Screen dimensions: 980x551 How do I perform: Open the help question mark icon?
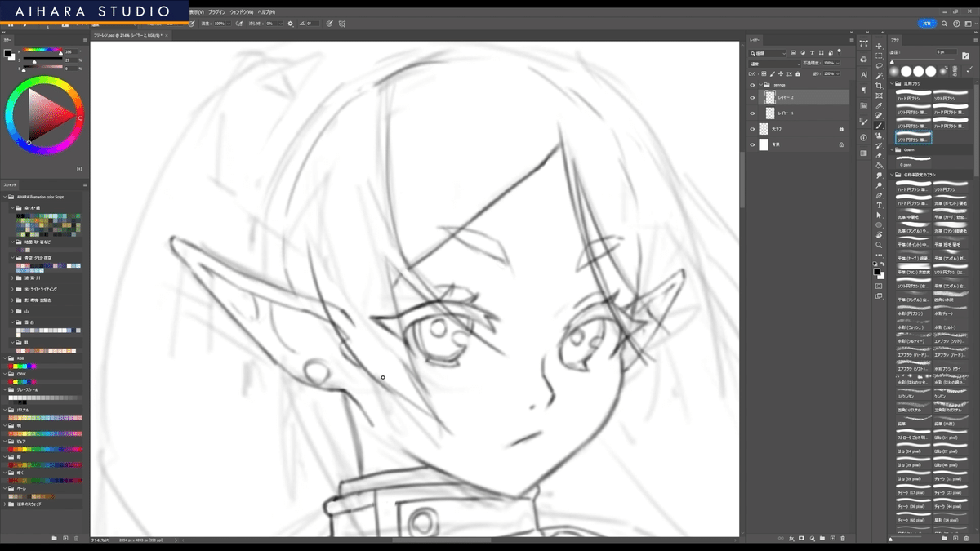[x=956, y=24]
